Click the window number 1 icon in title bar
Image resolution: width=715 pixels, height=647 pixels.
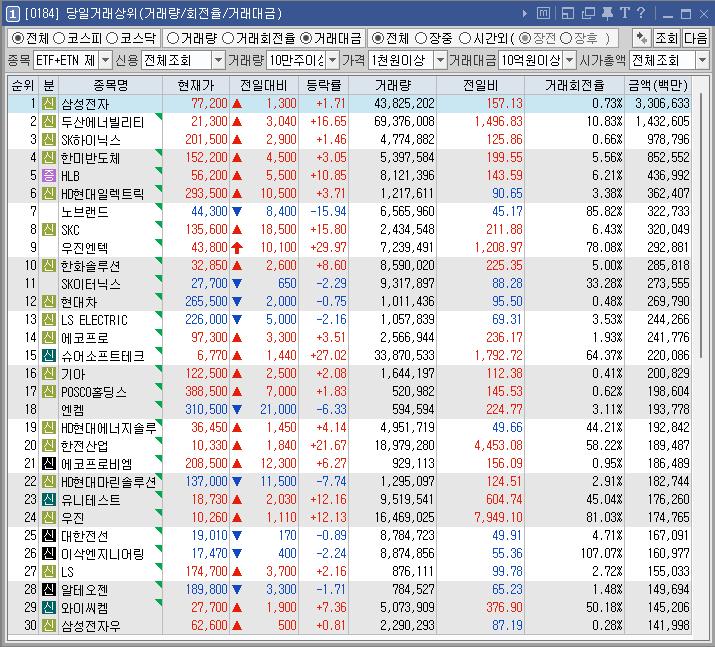pyautogui.click(x=12, y=14)
